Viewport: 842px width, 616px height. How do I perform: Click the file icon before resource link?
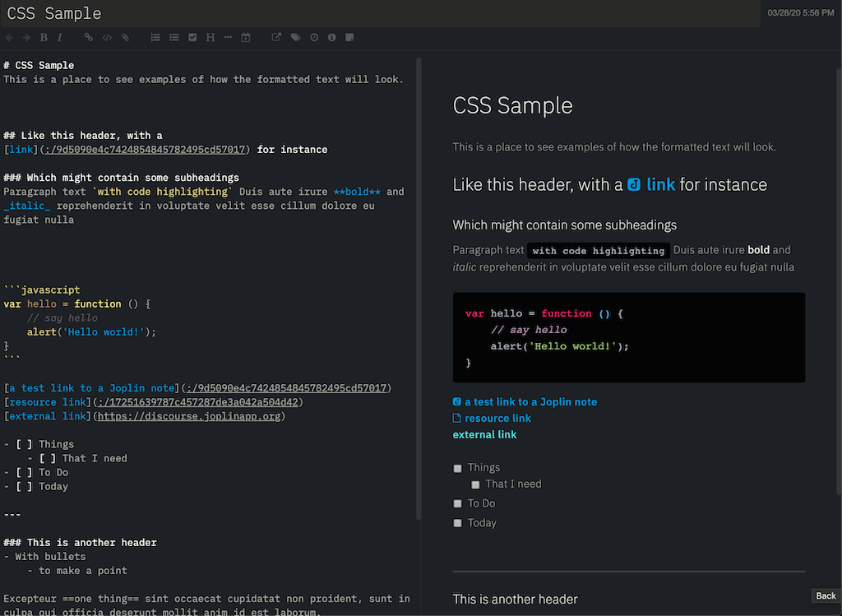point(457,418)
